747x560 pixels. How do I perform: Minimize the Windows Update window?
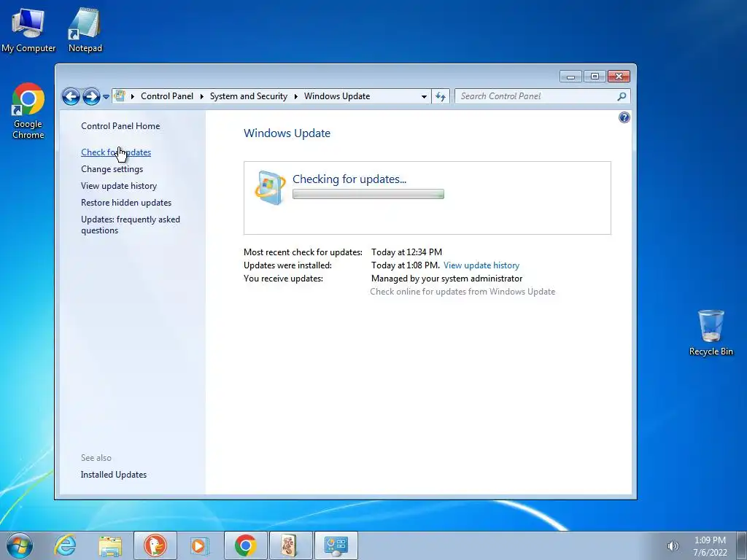(570, 76)
